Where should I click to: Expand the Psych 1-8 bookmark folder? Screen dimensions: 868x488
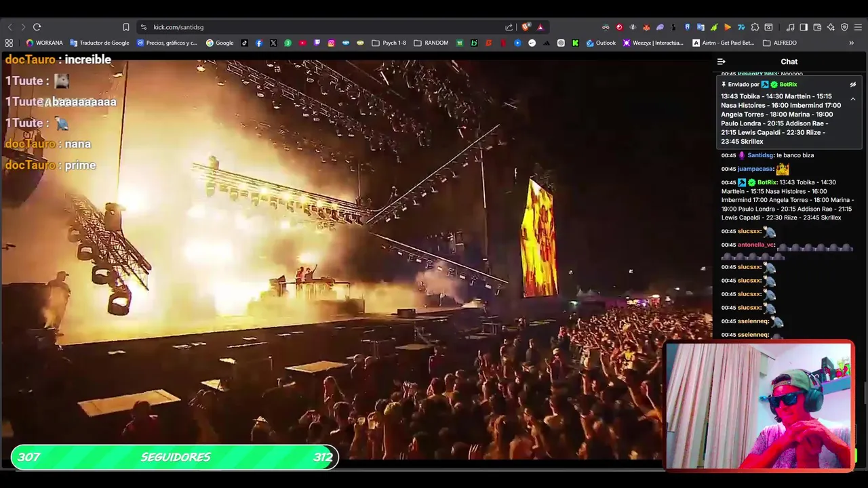[389, 43]
